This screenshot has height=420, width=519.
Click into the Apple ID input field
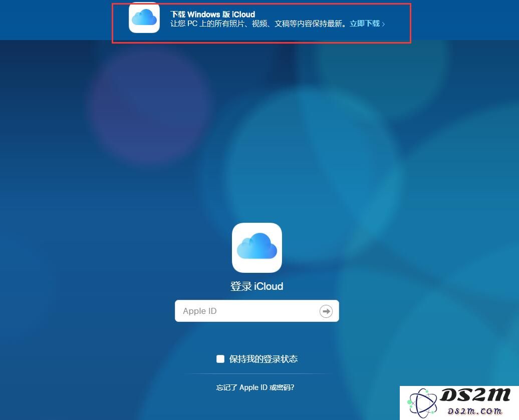pos(257,311)
